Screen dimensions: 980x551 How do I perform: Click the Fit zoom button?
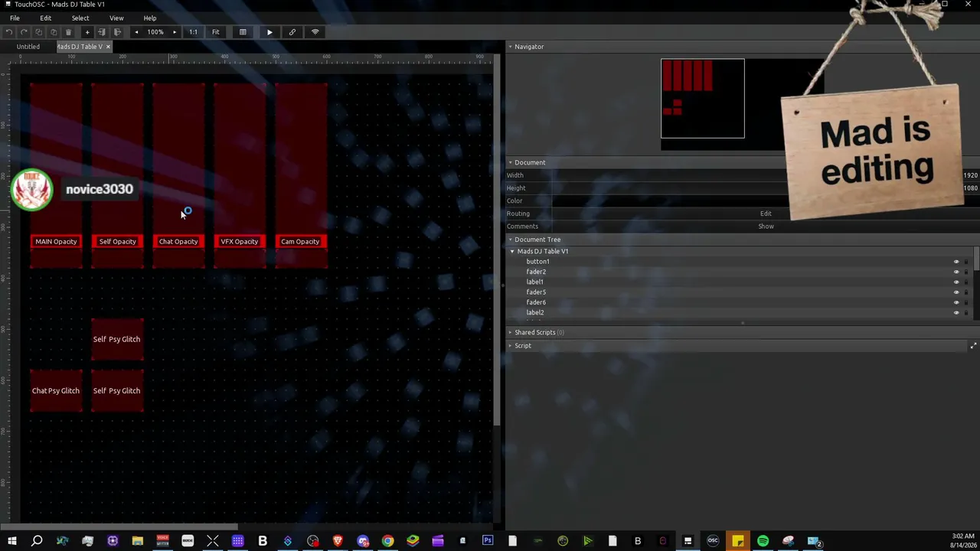click(x=215, y=32)
